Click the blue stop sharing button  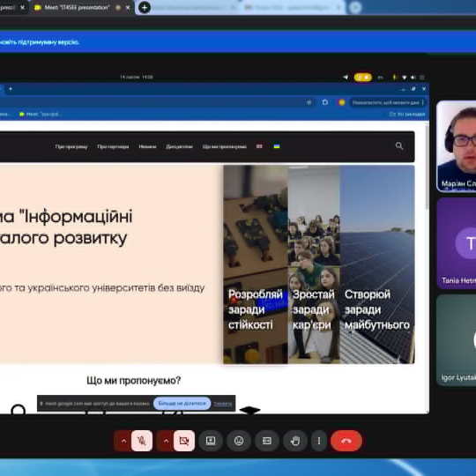point(182,404)
